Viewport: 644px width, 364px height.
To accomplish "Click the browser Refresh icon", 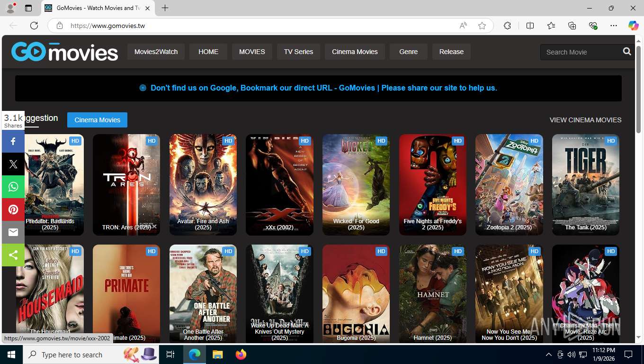I will [x=34, y=26].
